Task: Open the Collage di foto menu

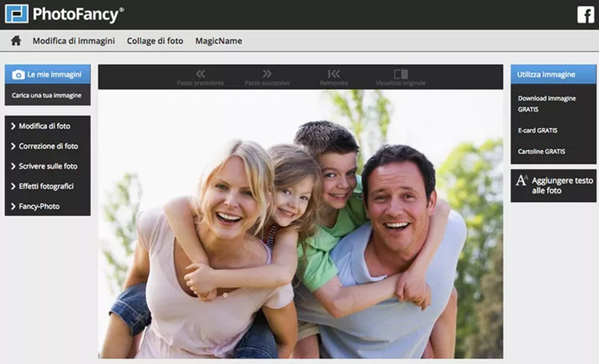Action: (155, 41)
